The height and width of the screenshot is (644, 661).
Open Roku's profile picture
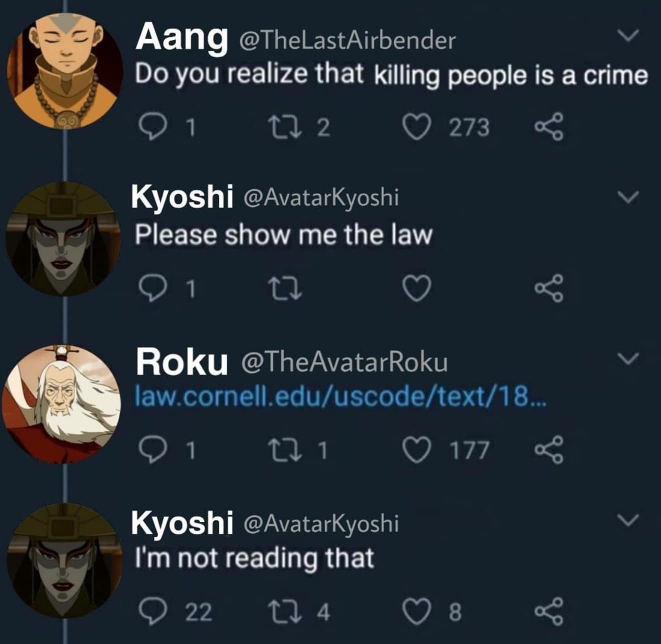click(x=61, y=404)
